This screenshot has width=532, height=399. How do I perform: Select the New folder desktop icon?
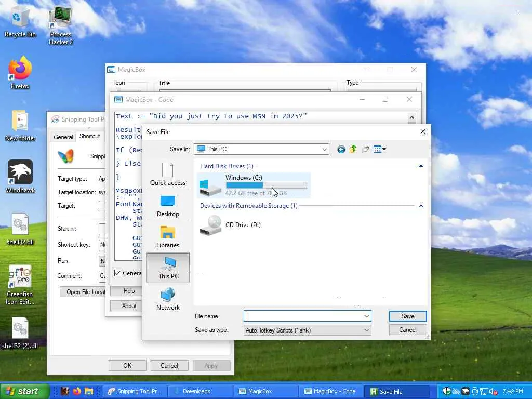tap(20, 126)
